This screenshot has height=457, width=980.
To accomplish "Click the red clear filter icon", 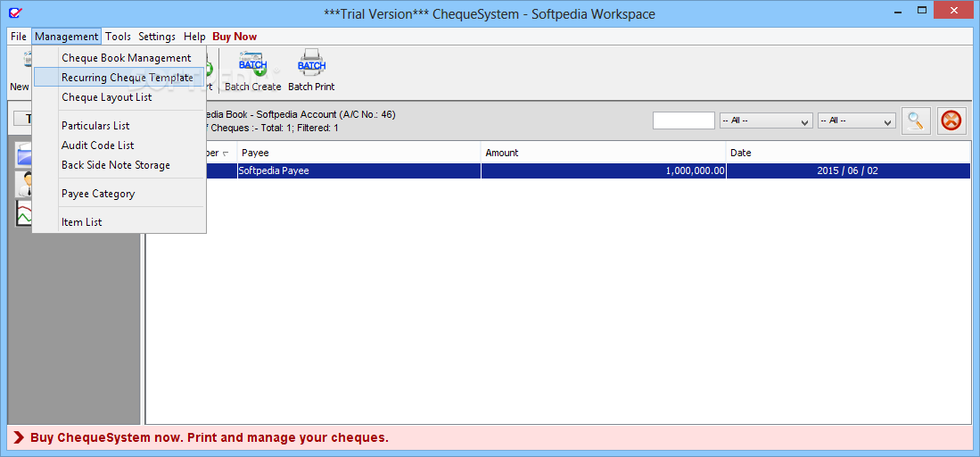I will click(951, 120).
